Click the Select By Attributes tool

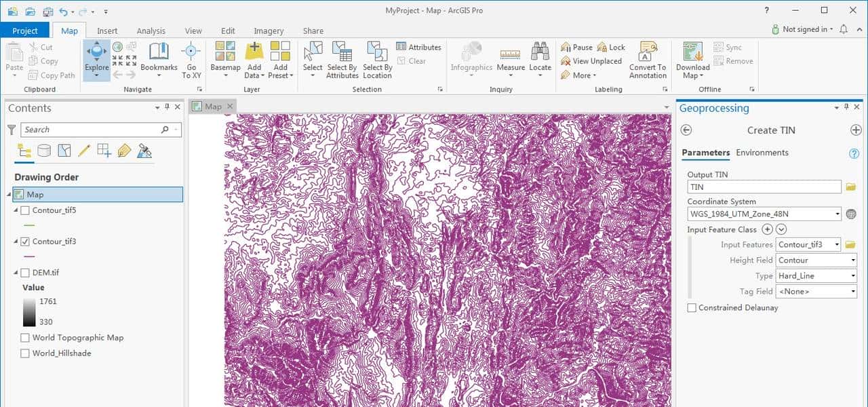point(342,60)
